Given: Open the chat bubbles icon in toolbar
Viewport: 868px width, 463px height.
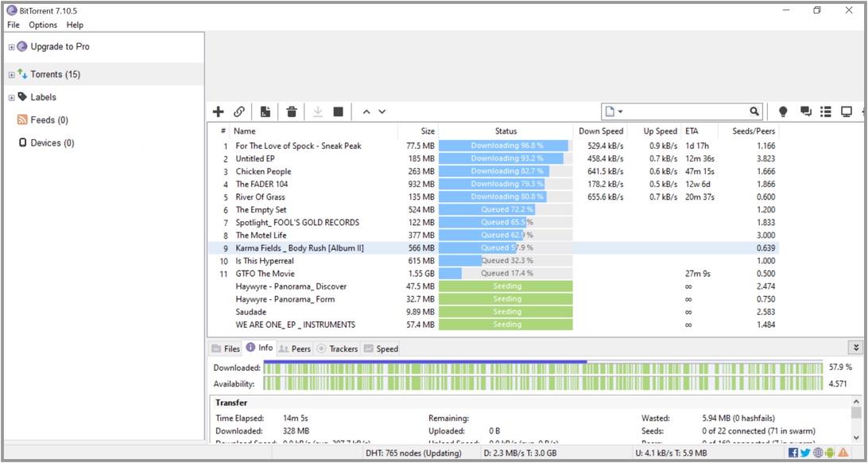Looking at the screenshot, I should coord(805,112).
